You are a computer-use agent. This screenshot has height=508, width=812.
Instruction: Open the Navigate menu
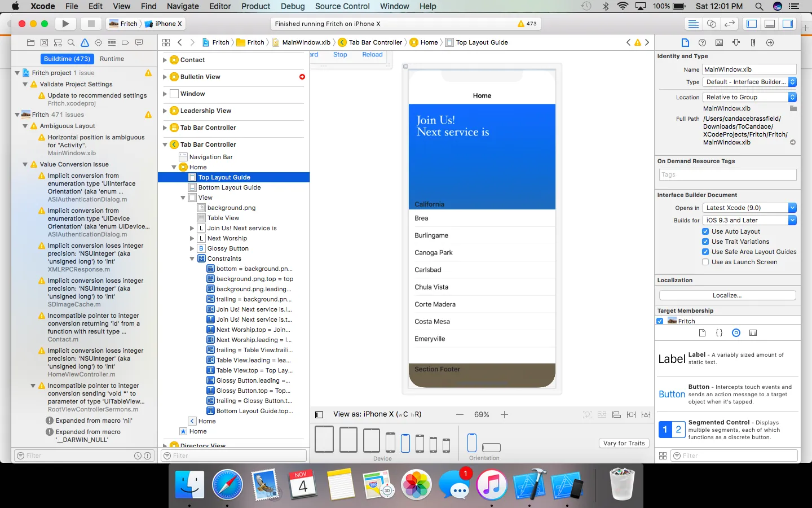(x=183, y=6)
